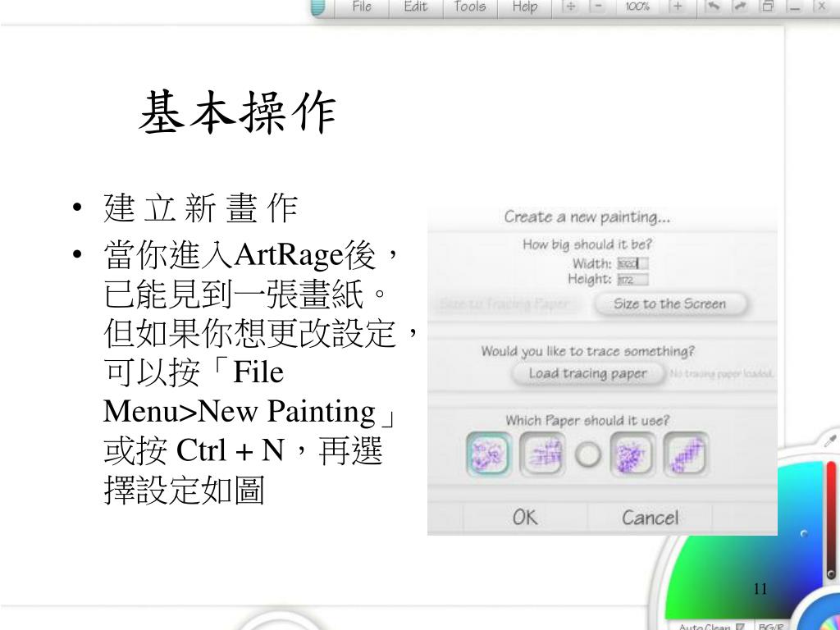Click Size to the Screen button
Viewport: 840px width, 630px height.
click(669, 304)
